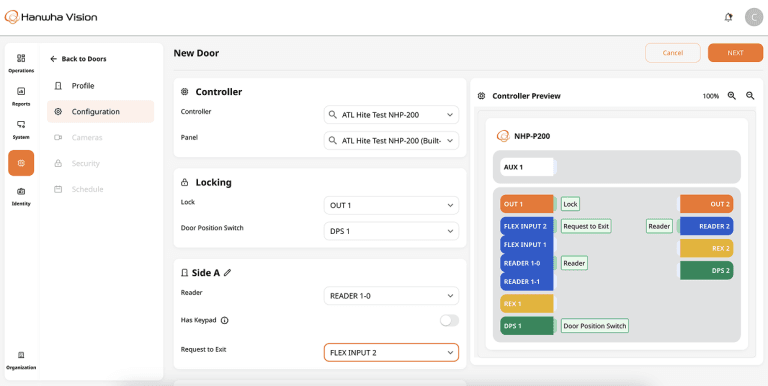Click the NHP-P200 logo icon
The image size is (768, 386).
point(503,136)
